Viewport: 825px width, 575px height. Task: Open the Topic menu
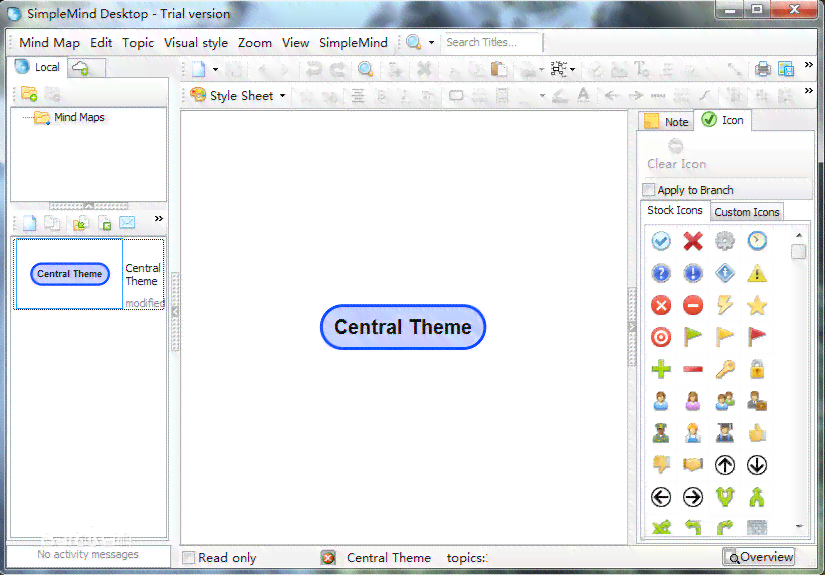(138, 43)
